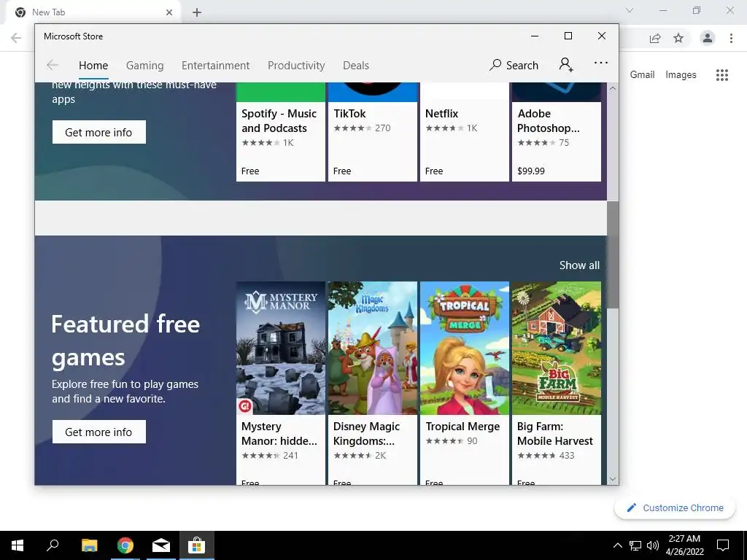The height and width of the screenshot is (560, 747).
Task: Click the Store scrollbar up arrow
Action: (x=613, y=88)
